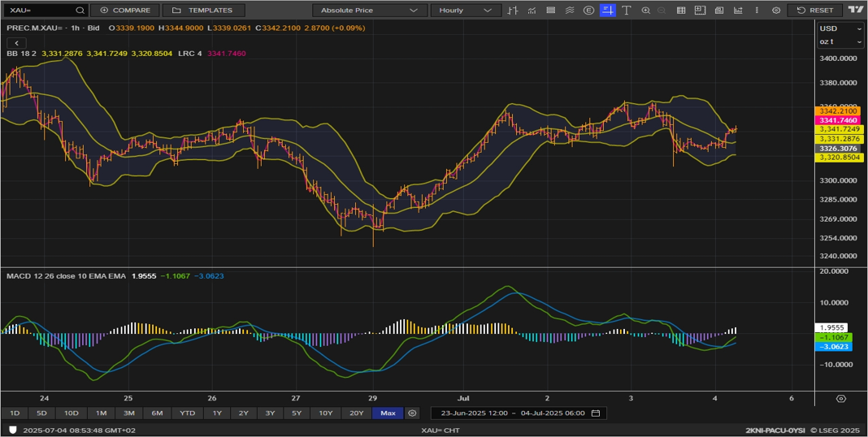868x437 pixels.
Task: Select the 20Y range tab
Action: [357, 413]
